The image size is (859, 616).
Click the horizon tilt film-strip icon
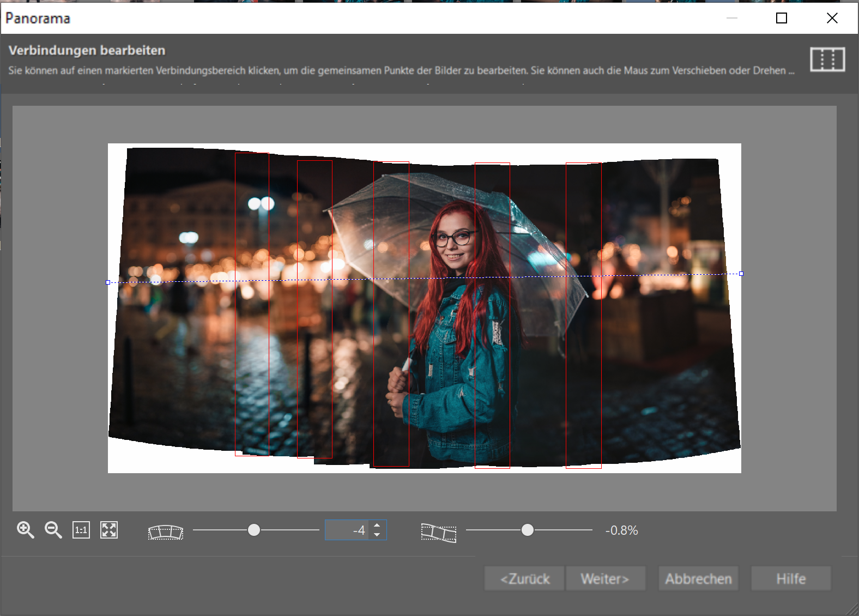438,533
